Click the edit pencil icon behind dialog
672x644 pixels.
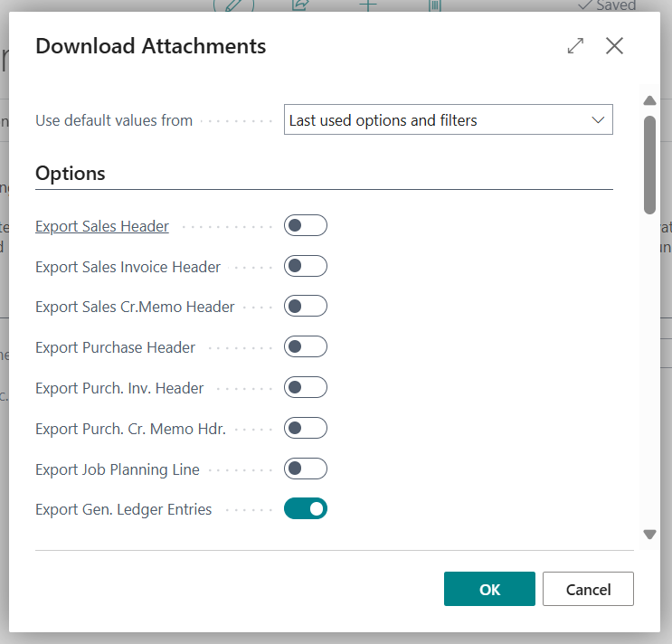[x=233, y=5]
